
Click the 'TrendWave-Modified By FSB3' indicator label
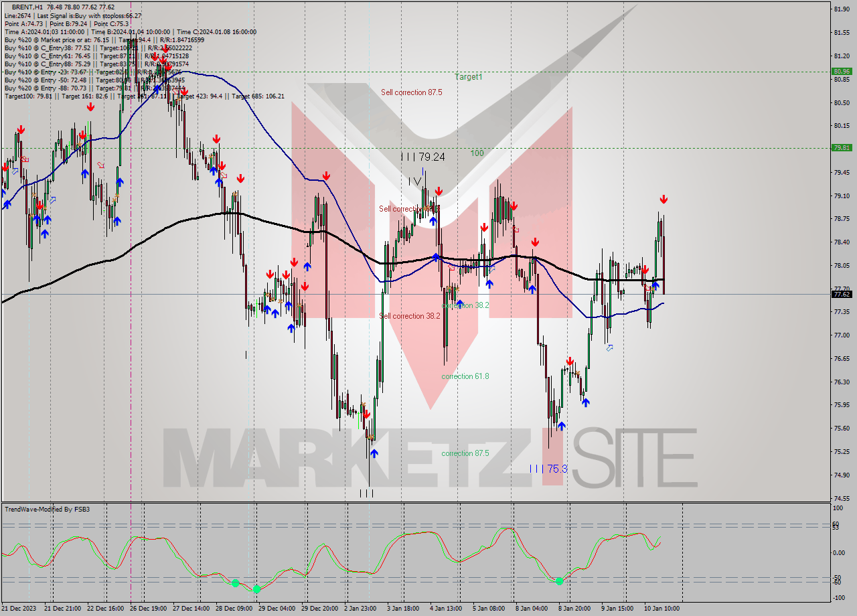[48, 510]
